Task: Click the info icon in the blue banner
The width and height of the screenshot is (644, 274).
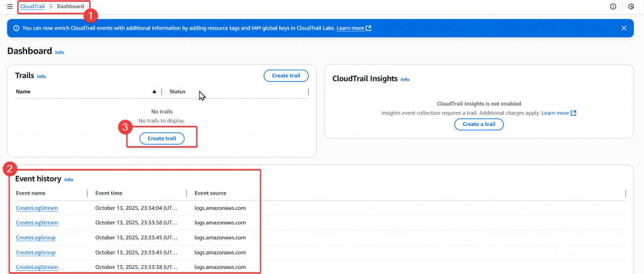Action: [16, 28]
